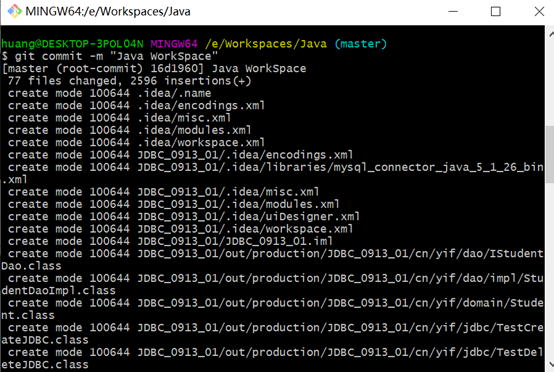
Task: Click the JDBC_0913_01.iml file line
Action: click(170, 242)
